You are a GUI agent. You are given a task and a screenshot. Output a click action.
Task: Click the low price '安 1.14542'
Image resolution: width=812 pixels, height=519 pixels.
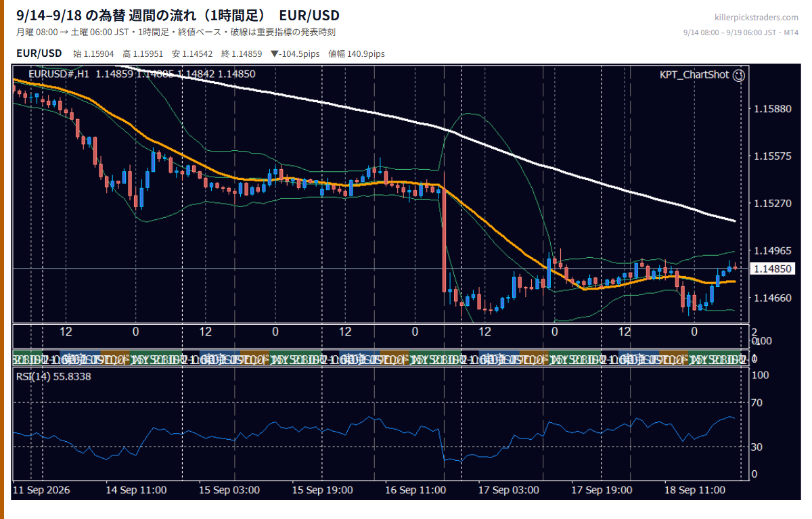(x=193, y=54)
